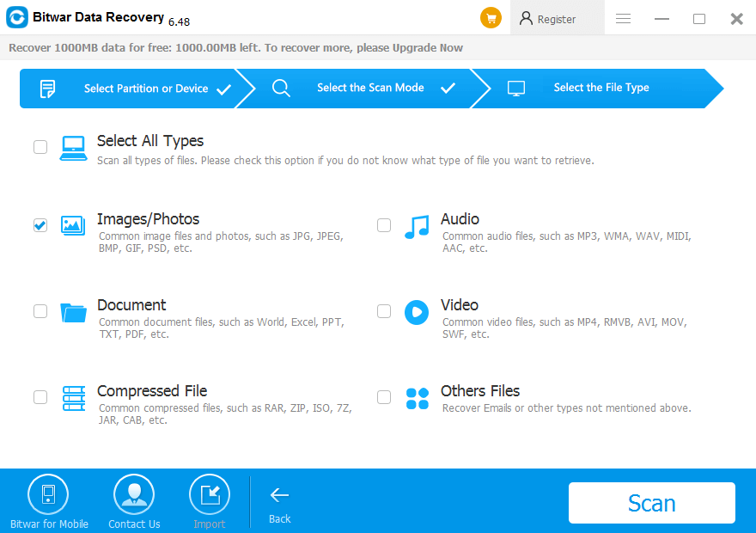The height and width of the screenshot is (533, 756).
Task: Open the hamburger menu in title bar
Action: click(624, 19)
